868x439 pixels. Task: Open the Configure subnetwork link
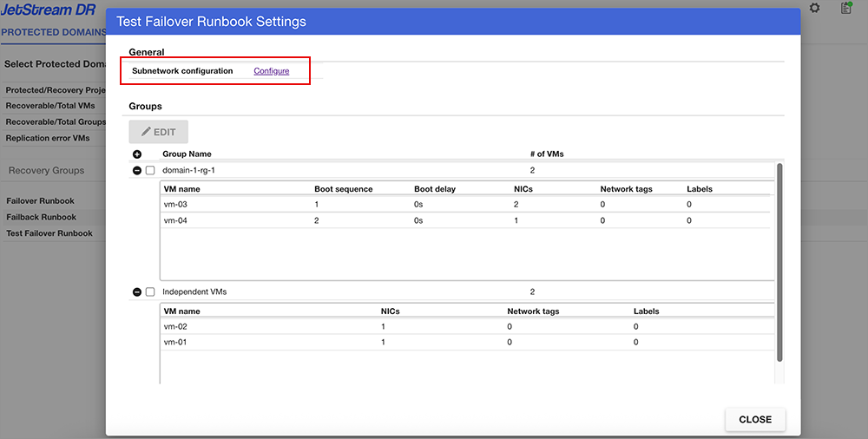[x=271, y=71]
